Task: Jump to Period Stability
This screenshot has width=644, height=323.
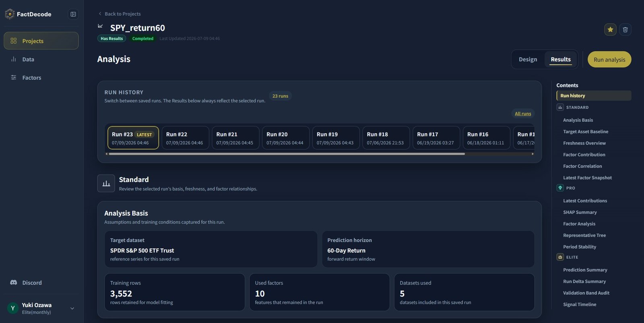Action: [x=580, y=247]
